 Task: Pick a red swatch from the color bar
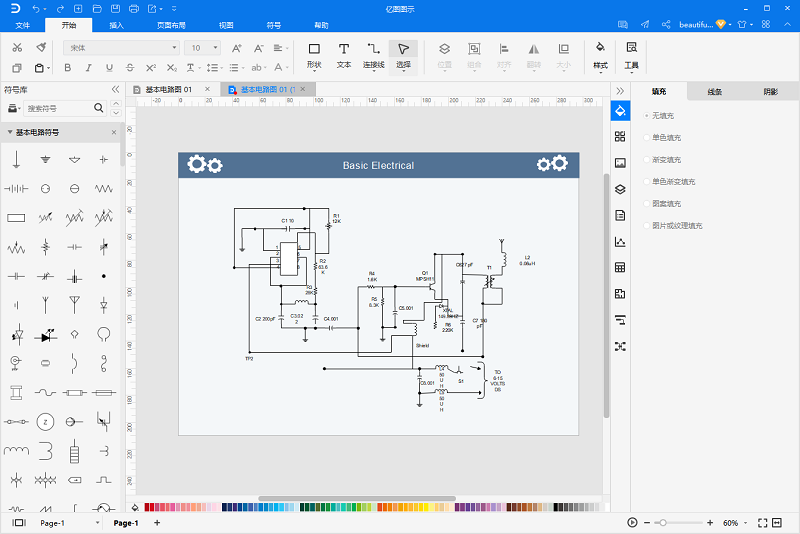click(x=147, y=507)
